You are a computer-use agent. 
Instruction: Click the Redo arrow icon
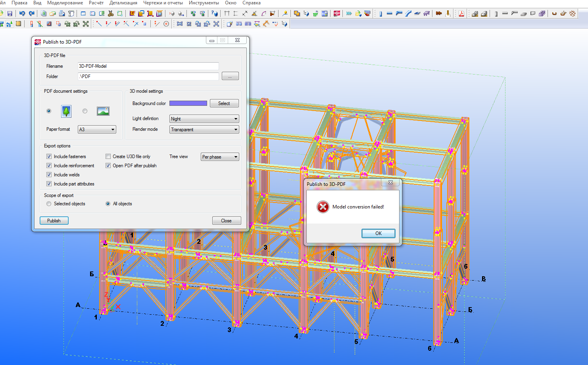point(32,13)
